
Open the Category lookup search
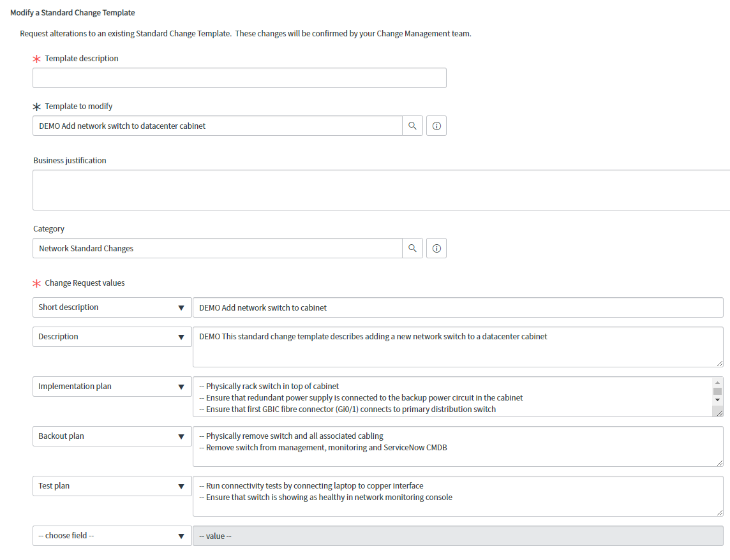(x=412, y=248)
